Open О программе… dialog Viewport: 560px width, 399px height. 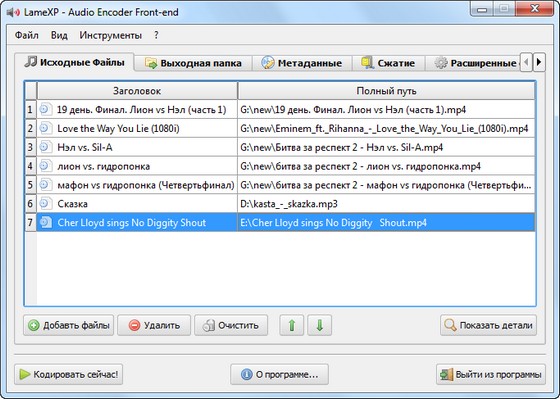tap(279, 374)
